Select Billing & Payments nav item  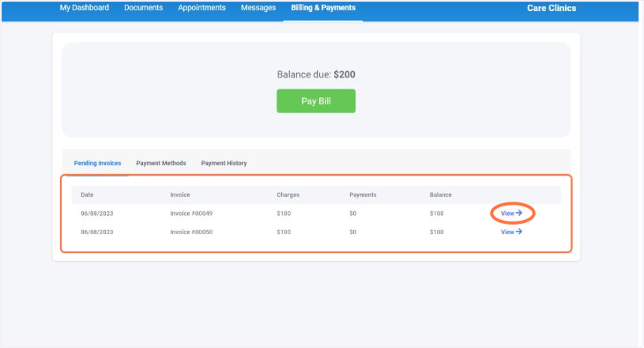323,8
